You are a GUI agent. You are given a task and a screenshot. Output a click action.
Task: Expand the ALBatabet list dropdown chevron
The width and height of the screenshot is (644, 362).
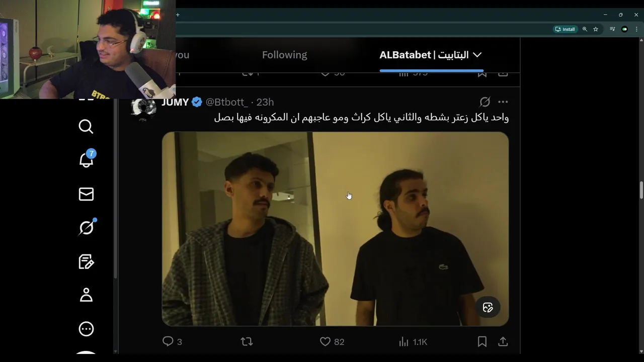coord(477,55)
